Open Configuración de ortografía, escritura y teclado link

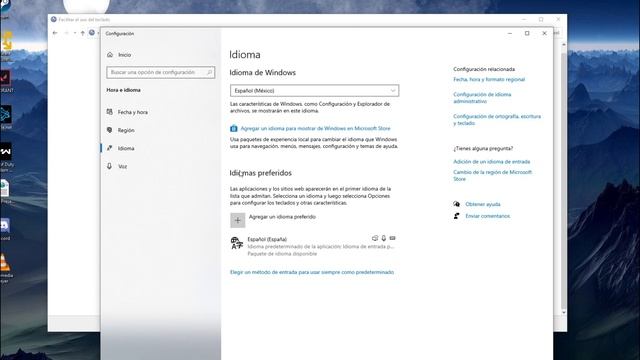[x=497, y=120]
